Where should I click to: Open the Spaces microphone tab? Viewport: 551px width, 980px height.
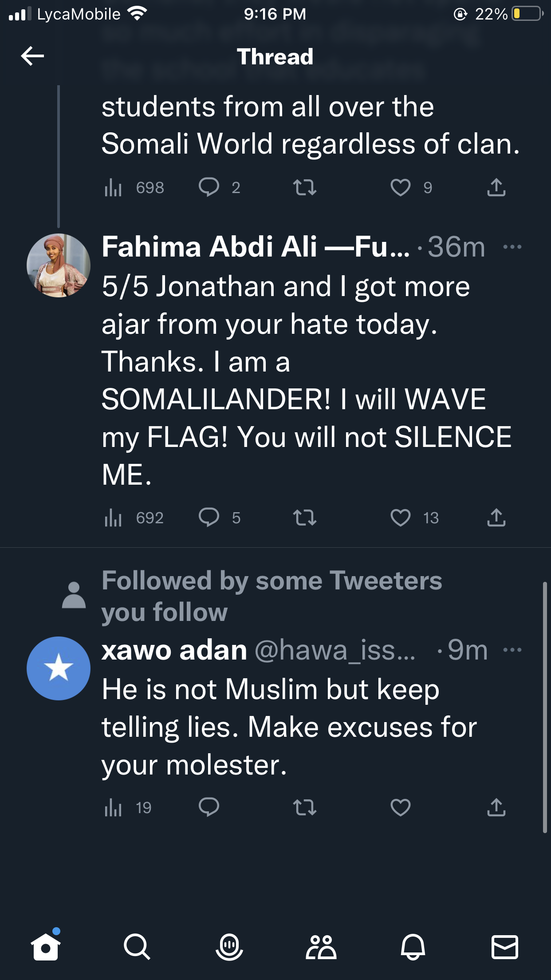click(x=229, y=947)
